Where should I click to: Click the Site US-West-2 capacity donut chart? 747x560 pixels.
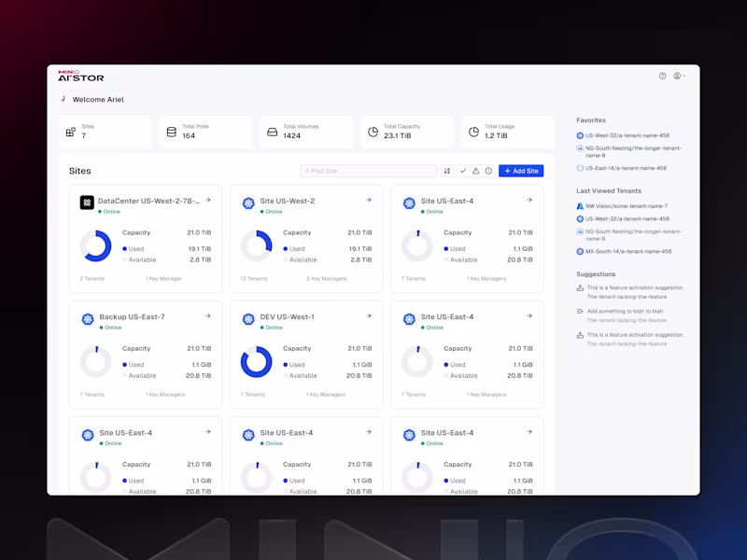pyautogui.click(x=256, y=246)
